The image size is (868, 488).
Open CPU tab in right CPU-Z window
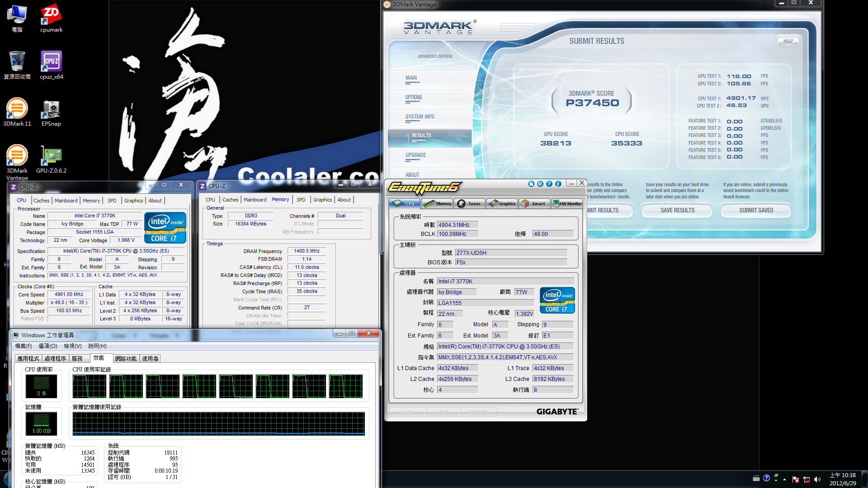[x=211, y=200]
